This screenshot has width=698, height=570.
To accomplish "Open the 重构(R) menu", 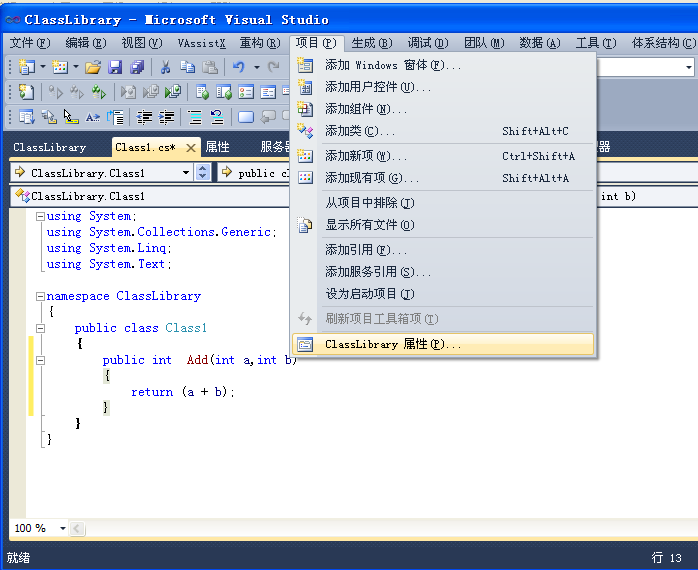I will tap(260, 43).
